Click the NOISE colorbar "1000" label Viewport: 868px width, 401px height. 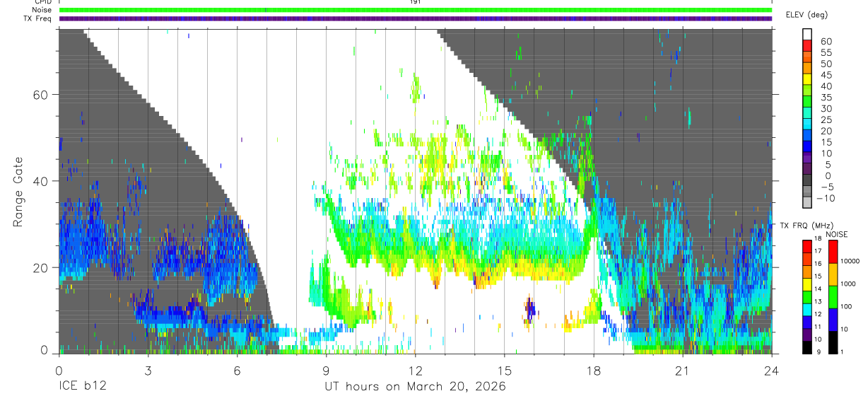pyautogui.click(x=848, y=284)
